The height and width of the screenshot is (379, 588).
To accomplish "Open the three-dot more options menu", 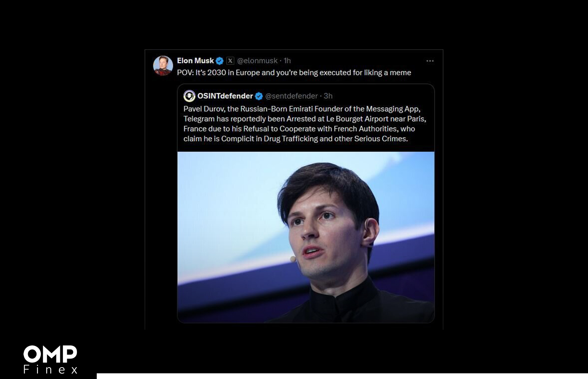I will tap(430, 61).
